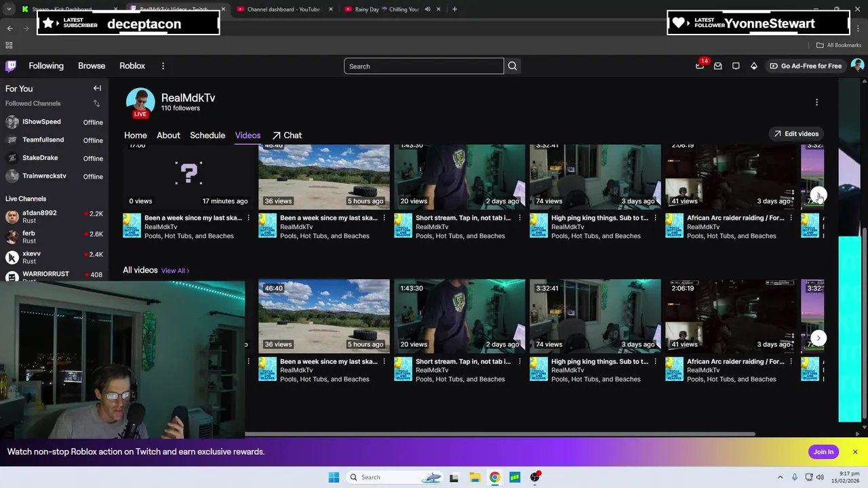The height and width of the screenshot is (488, 868).
Task: Open Trainwreckstv channel in sidebar
Action: (54, 176)
